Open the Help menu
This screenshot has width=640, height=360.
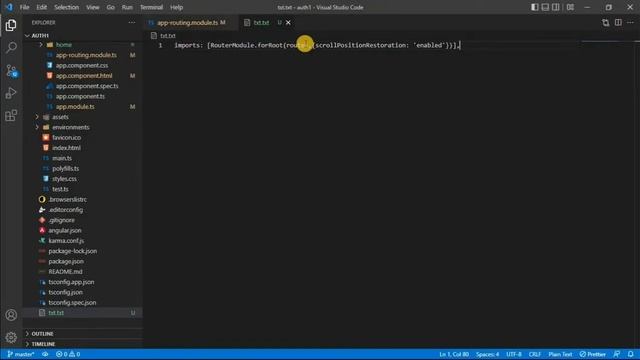click(x=176, y=7)
